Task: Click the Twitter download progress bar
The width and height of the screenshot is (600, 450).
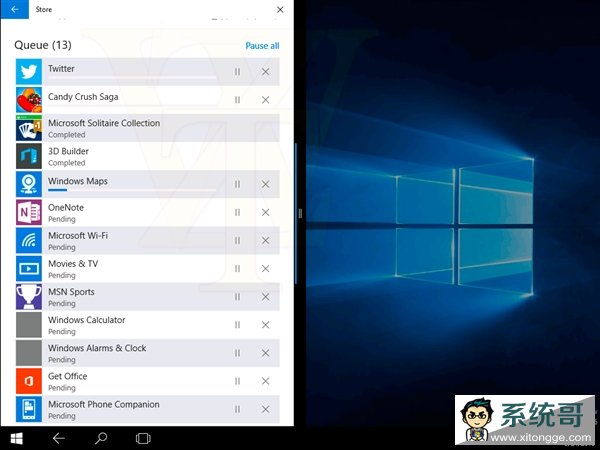Action: [132, 78]
